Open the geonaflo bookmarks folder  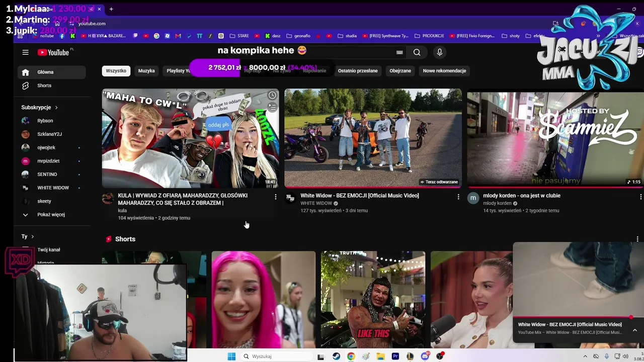tap(298, 36)
